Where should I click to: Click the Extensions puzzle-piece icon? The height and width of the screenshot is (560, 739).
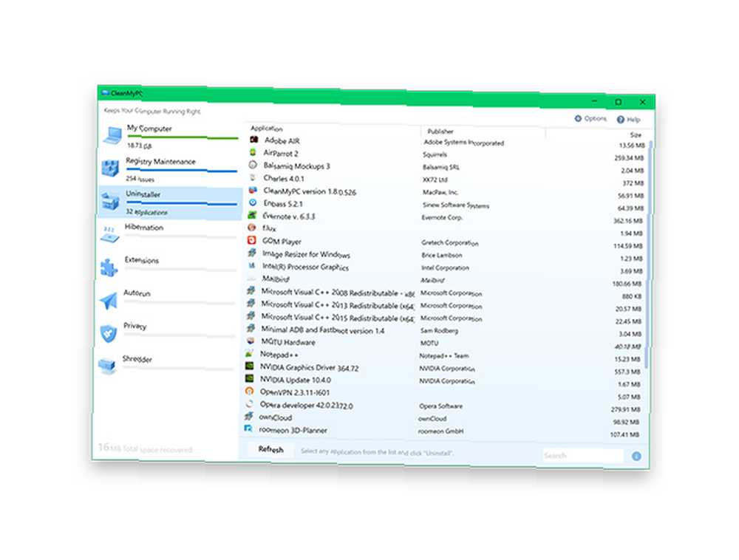pyautogui.click(x=109, y=267)
